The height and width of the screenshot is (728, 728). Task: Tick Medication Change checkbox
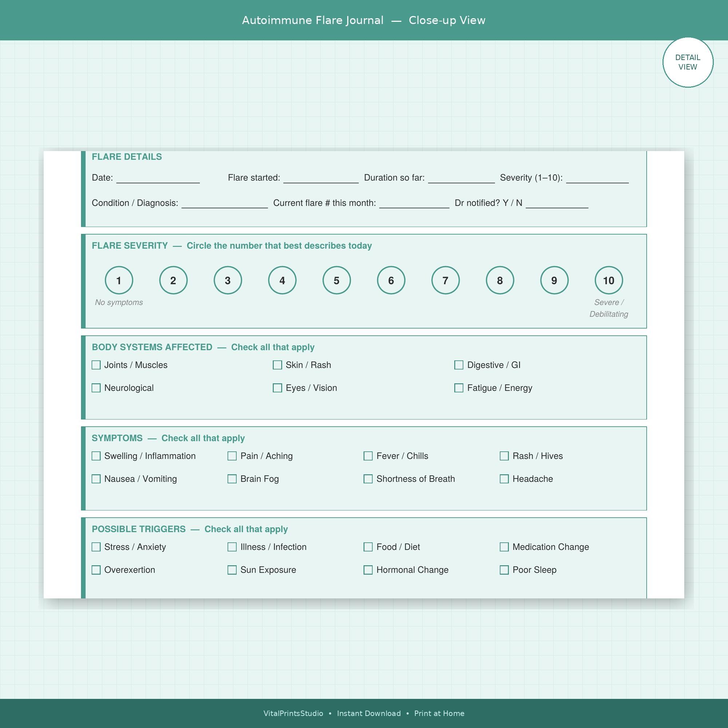(504, 547)
